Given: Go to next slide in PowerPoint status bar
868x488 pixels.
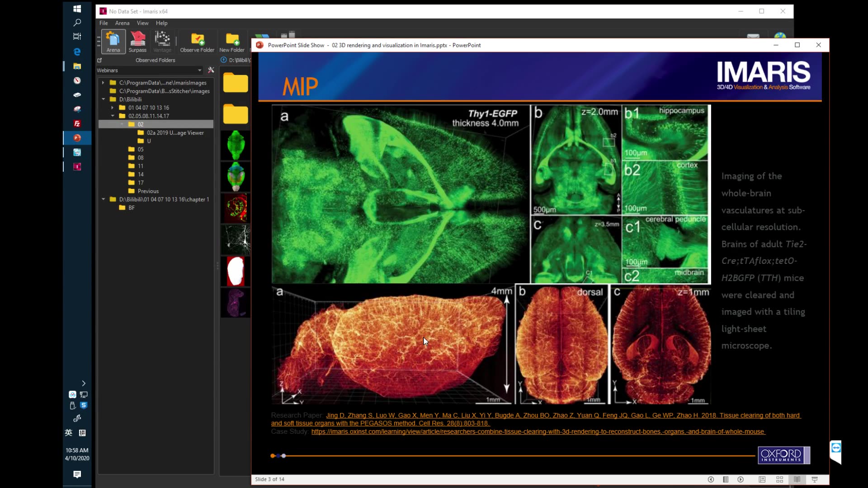Looking at the screenshot, I should point(741,479).
